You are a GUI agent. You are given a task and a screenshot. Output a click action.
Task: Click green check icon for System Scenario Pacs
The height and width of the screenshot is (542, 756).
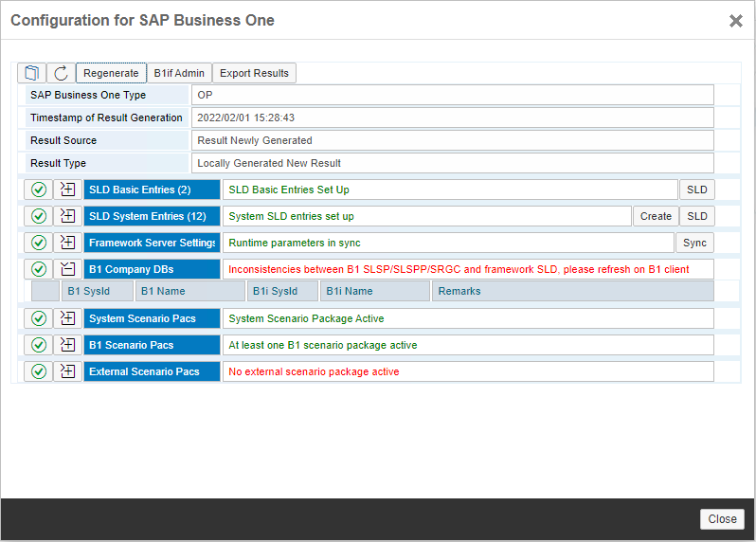(39, 318)
